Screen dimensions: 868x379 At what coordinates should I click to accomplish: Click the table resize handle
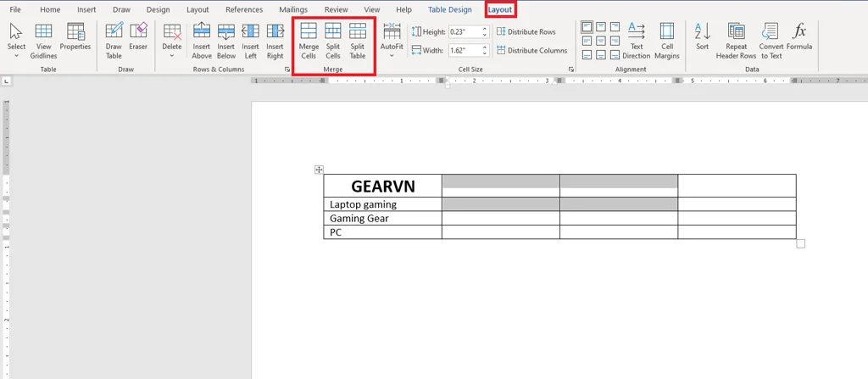800,243
